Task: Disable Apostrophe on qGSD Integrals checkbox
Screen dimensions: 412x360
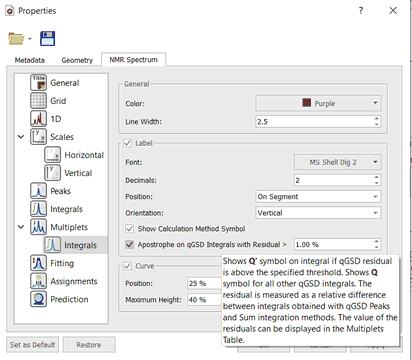Action: tap(129, 244)
